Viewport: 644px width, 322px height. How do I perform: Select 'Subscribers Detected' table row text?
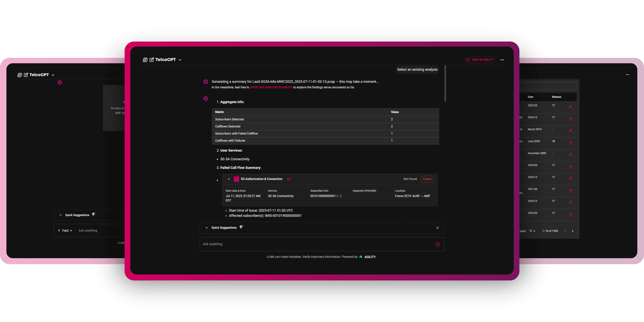(x=229, y=119)
